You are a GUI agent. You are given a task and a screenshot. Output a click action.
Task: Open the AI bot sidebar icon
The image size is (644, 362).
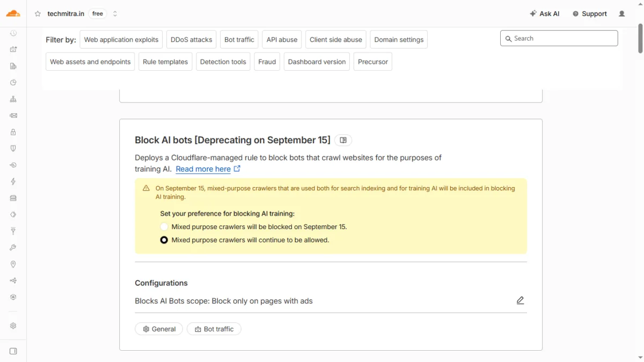(13, 49)
